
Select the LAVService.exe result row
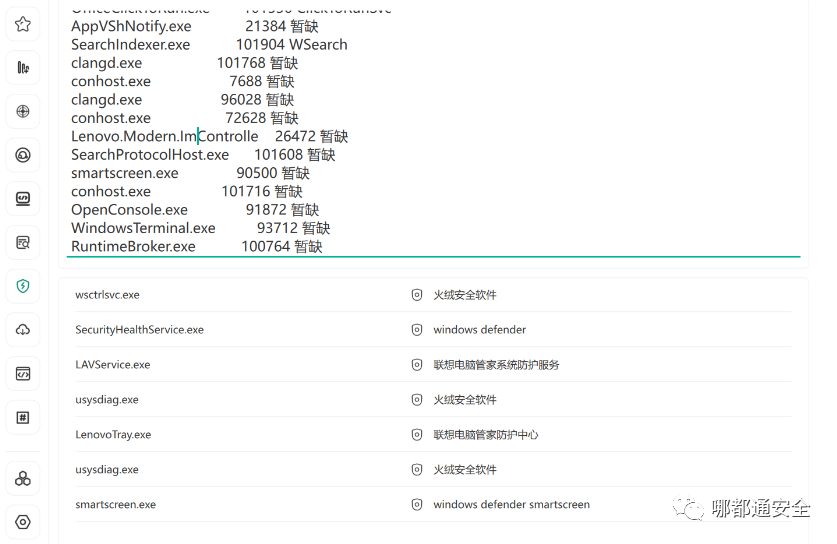tap(433, 365)
